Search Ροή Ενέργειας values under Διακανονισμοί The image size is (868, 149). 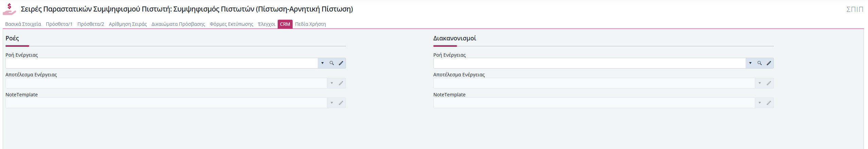[x=760, y=63]
